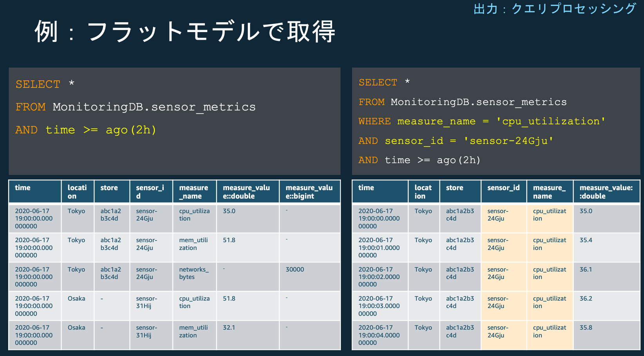Select the sensor_id = 'sensor-24Gju' query line
This screenshot has width=644, height=356.
(456, 141)
